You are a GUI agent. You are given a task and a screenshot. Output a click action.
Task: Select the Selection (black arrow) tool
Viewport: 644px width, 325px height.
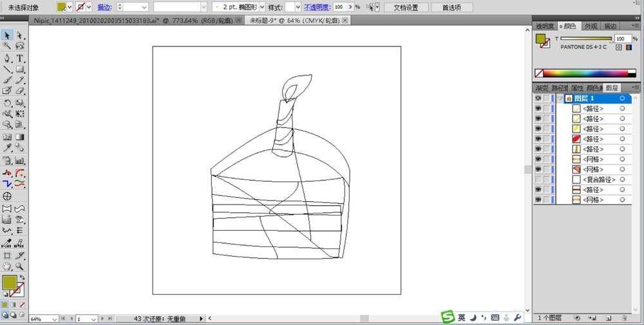tap(7, 35)
